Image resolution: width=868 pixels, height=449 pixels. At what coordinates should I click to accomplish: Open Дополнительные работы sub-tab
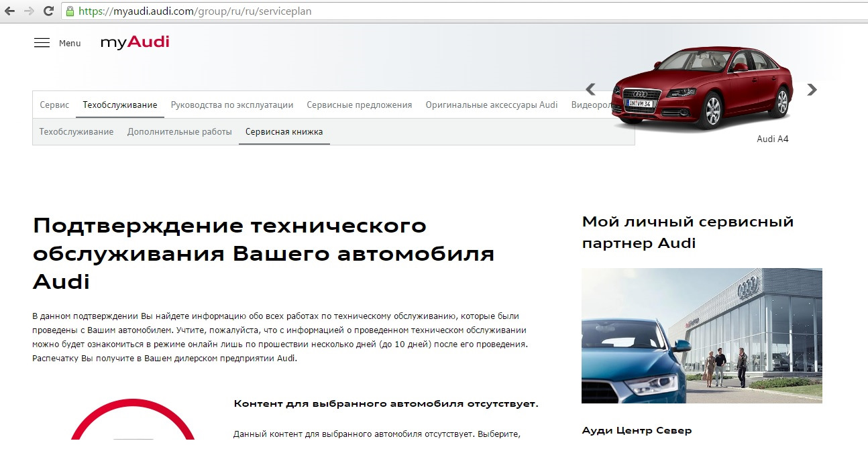pyautogui.click(x=180, y=132)
